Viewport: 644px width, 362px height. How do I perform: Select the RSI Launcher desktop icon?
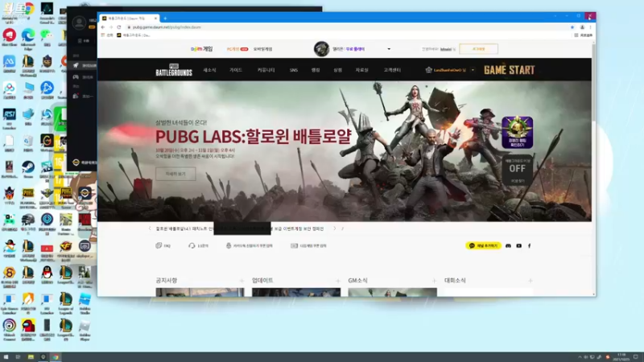(x=9, y=117)
